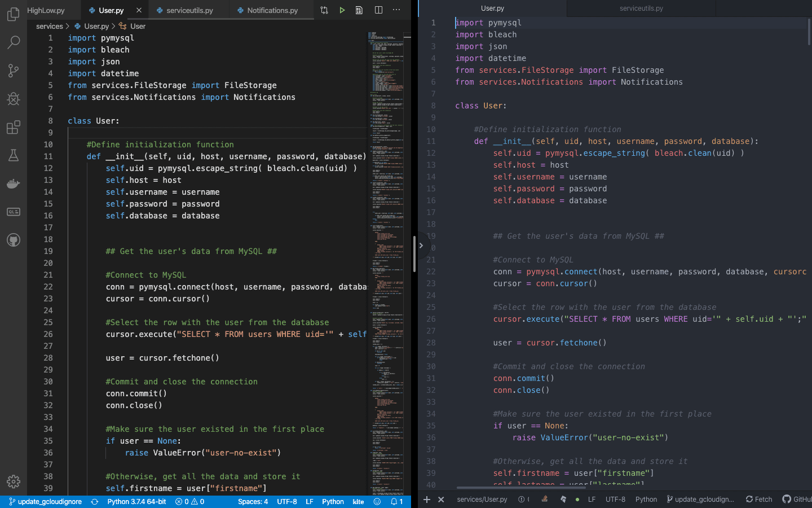Switch to serviceutils.py tab in right editor
812x508 pixels.
coord(641,8)
